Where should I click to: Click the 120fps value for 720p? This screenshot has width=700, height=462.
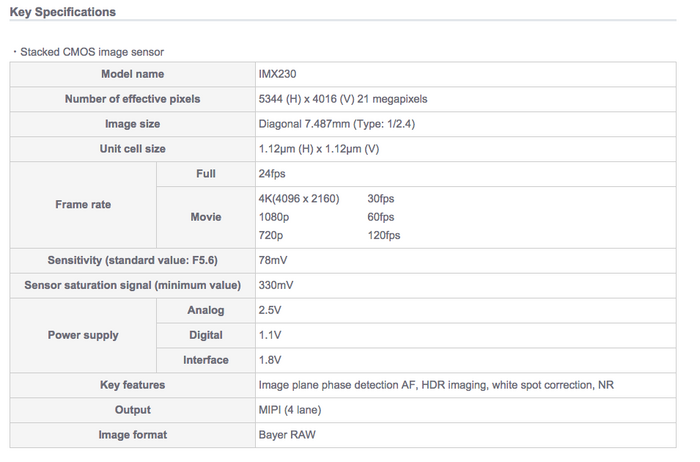[x=384, y=235]
